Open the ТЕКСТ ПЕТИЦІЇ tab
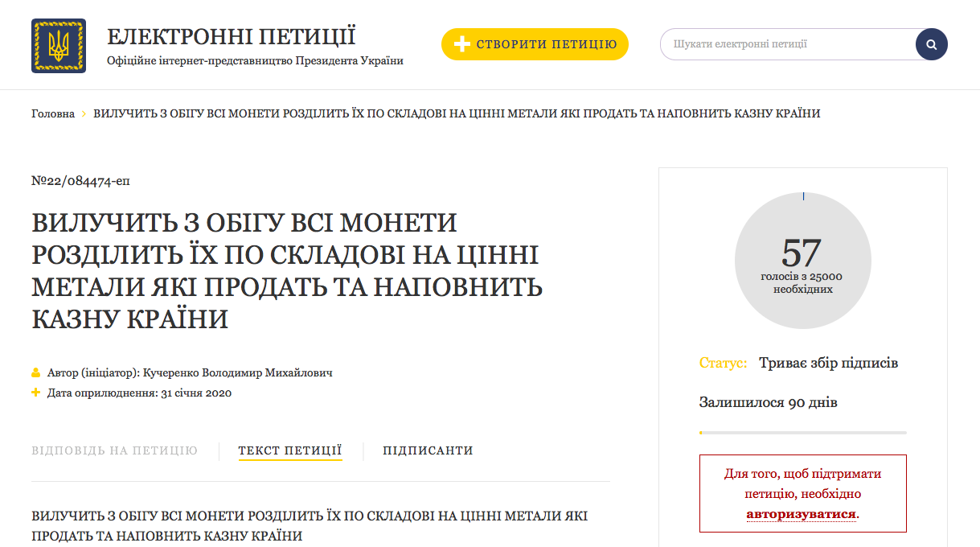Screen dimensions: 980x547 pos(290,450)
